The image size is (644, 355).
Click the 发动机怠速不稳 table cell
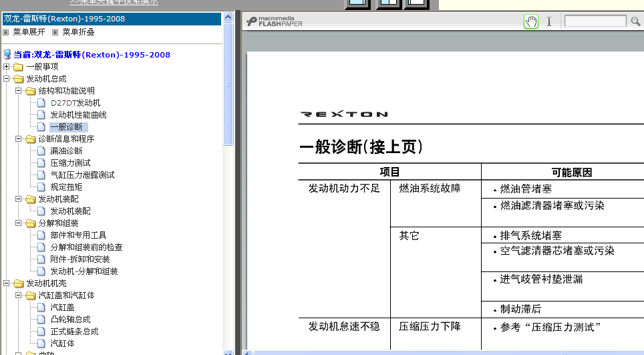pyautogui.click(x=344, y=327)
